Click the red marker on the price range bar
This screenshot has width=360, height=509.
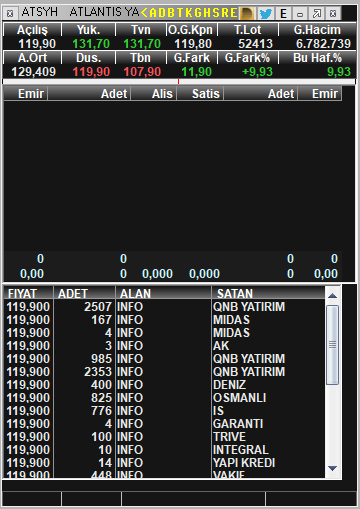pyautogui.click(x=178, y=81)
